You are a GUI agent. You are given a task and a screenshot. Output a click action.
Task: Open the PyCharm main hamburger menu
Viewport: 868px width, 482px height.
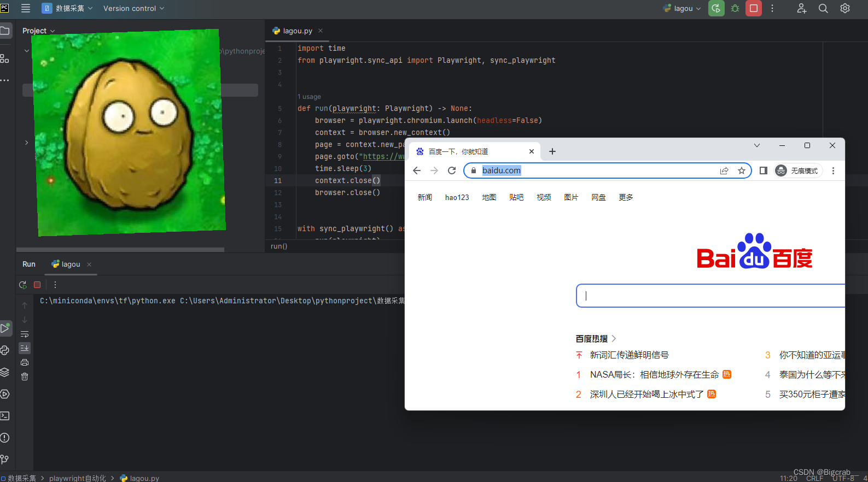[25, 8]
